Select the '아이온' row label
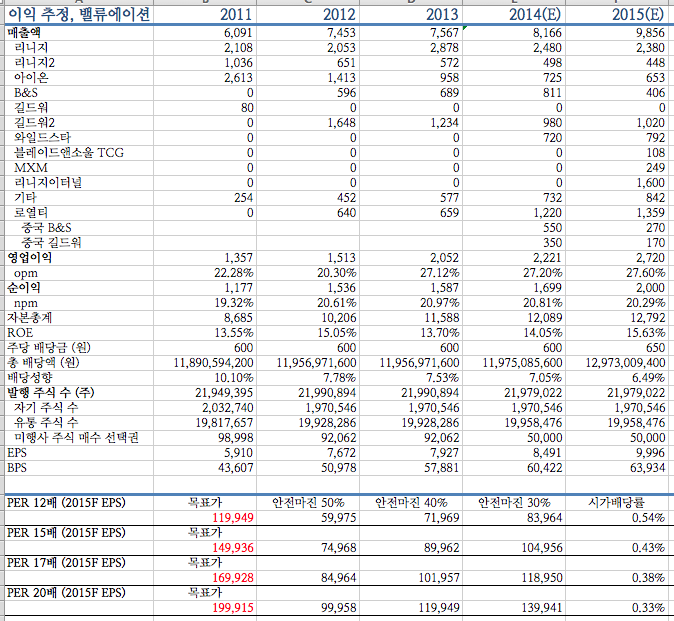The image size is (674, 621). click(x=31, y=78)
